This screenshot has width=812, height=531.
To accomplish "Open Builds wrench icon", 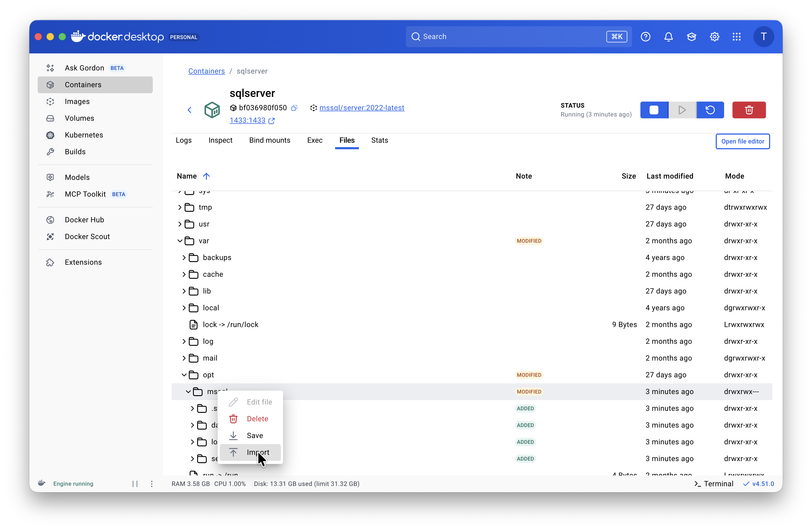I will coord(50,152).
